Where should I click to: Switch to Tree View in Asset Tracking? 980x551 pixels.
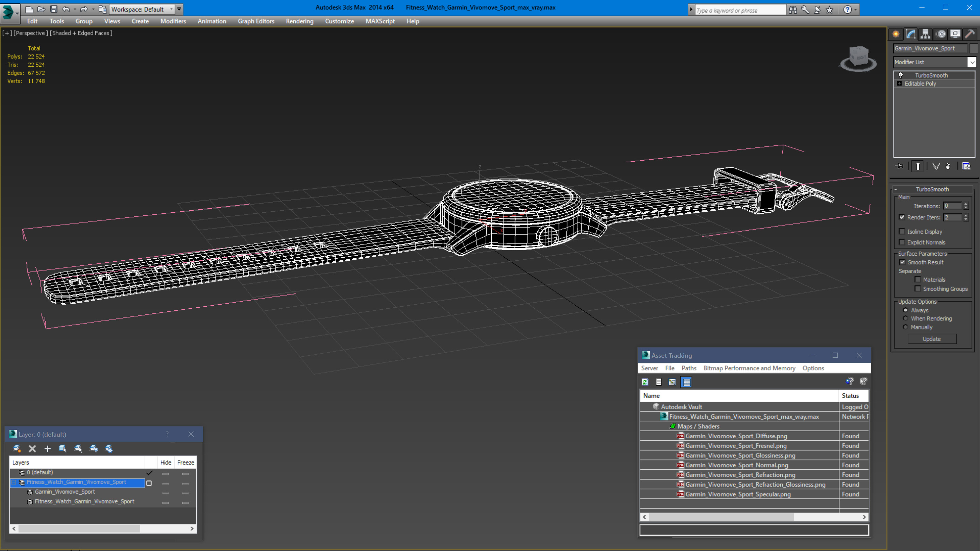click(x=672, y=382)
